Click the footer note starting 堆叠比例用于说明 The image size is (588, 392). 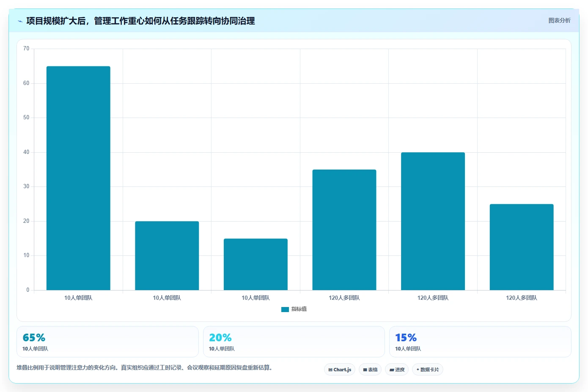coord(144,367)
